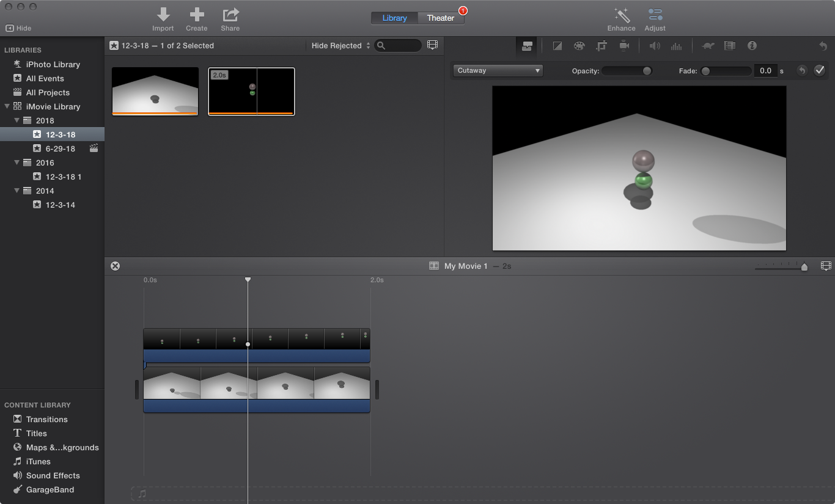Select the Color Balance adjustment icon
Image resolution: width=835 pixels, height=504 pixels.
(x=557, y=45)
